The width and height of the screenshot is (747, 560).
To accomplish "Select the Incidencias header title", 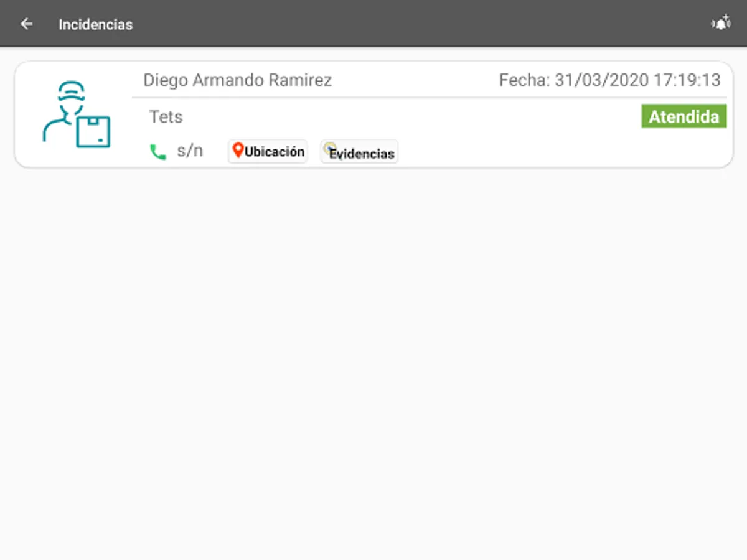I will click(96, 25).
